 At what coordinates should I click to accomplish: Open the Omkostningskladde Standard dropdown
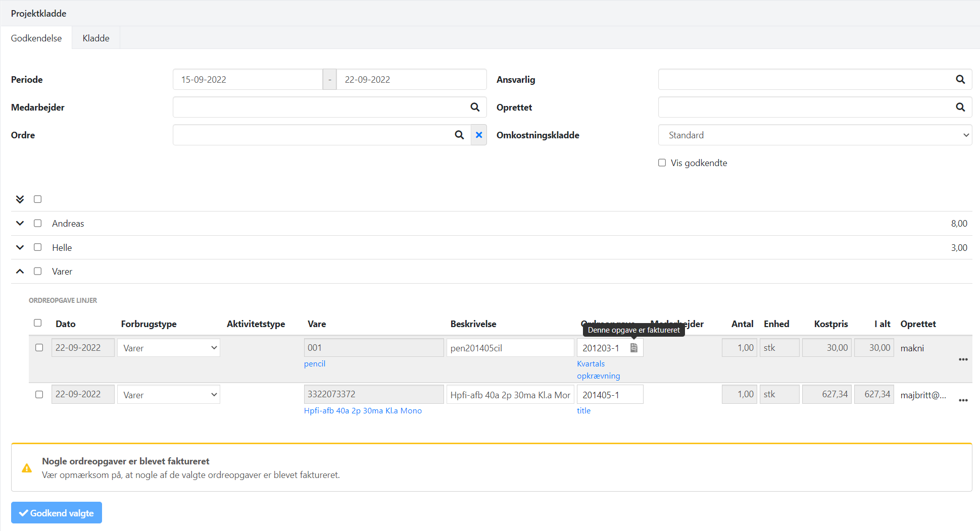814,135
